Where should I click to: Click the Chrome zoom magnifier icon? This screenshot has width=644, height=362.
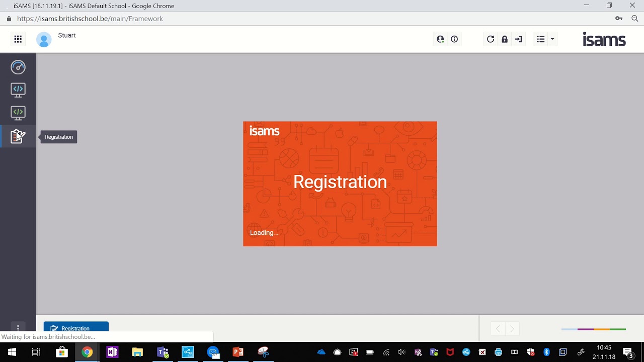click(x=635, y=19)
